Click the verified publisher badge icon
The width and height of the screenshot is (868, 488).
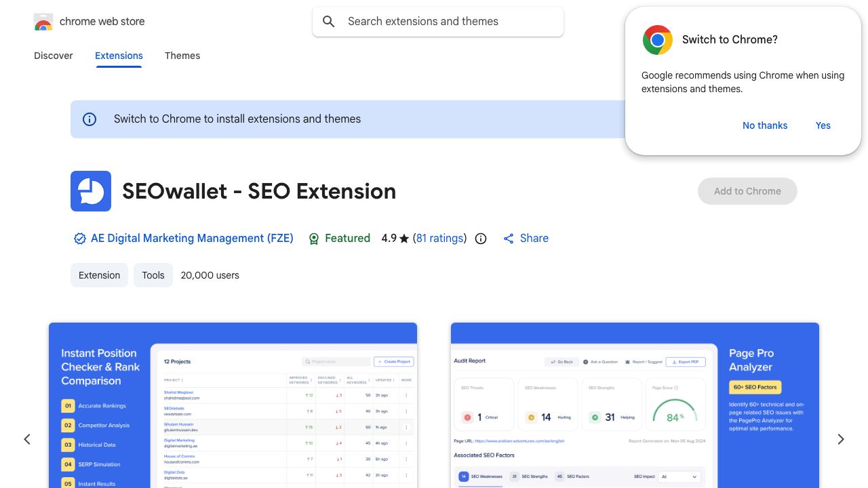pyautogui.click(x=80, y=239)
